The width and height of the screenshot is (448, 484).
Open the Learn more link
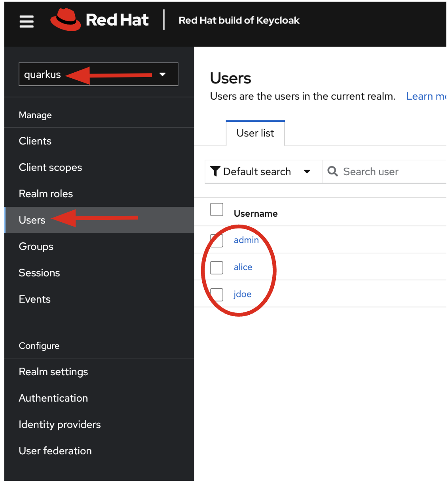pyautogui.click(x=425, y=96)
